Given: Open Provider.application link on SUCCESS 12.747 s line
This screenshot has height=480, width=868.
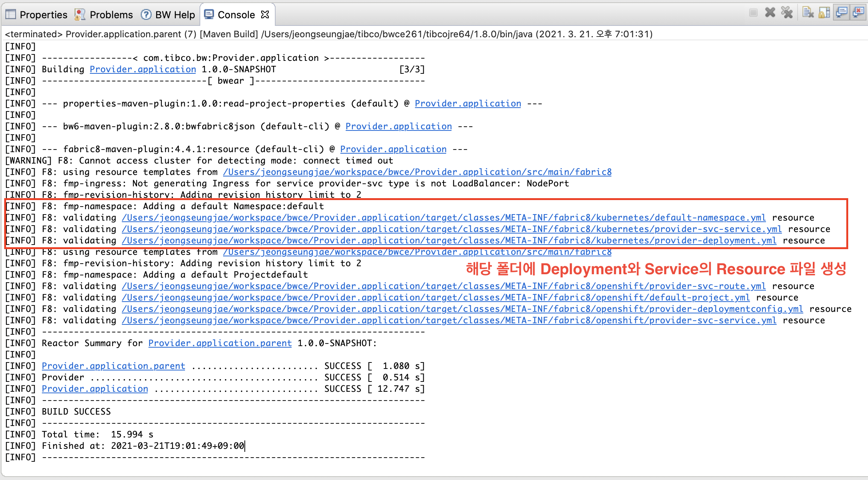Looking at the screenshot, I should tap(95, 389).
